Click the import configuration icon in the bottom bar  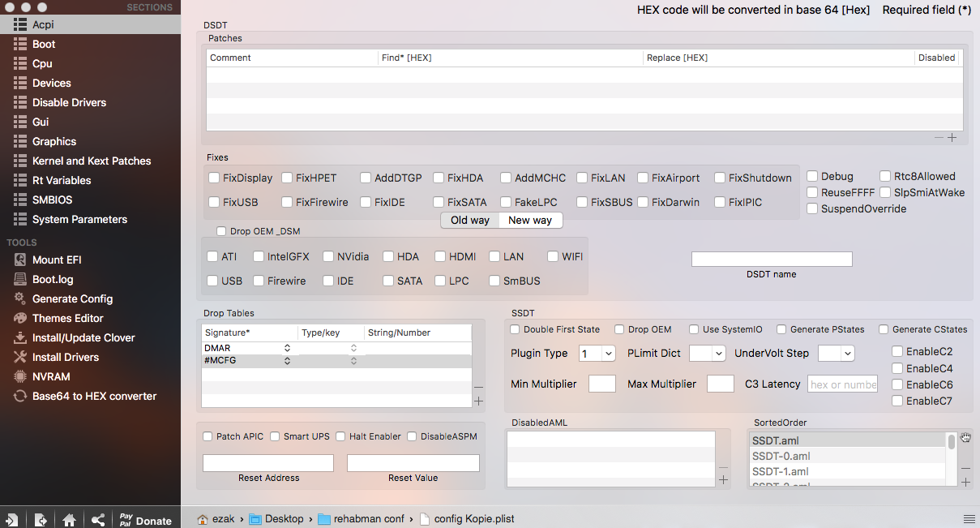tap(12, 520)
